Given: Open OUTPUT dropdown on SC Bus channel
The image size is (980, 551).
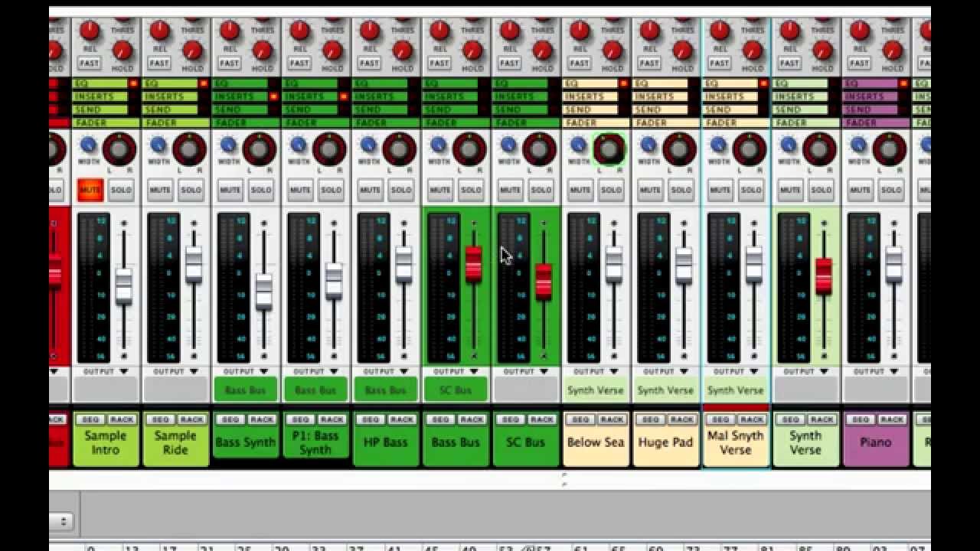Looking at the screenshot, I should click(x=525, y=371).
